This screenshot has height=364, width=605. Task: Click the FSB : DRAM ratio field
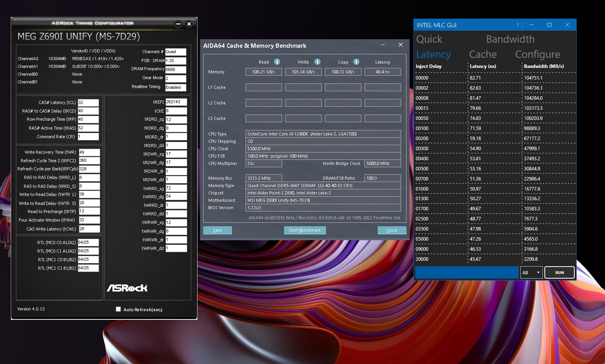(x=176, y=61)
